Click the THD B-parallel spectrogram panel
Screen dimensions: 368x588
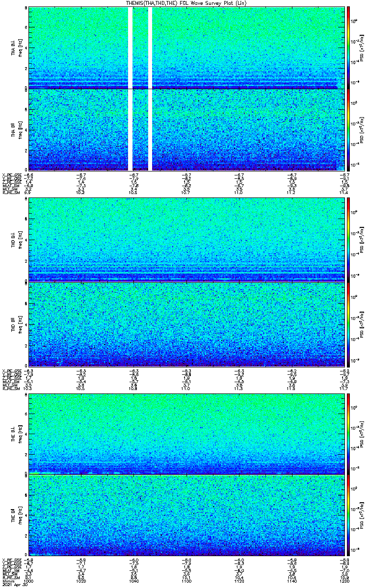click(186, 324)
